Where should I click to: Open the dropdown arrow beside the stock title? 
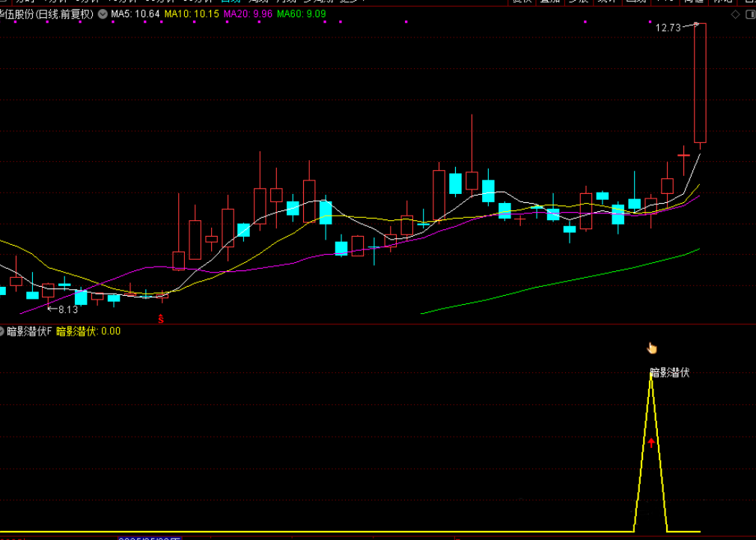102,14
